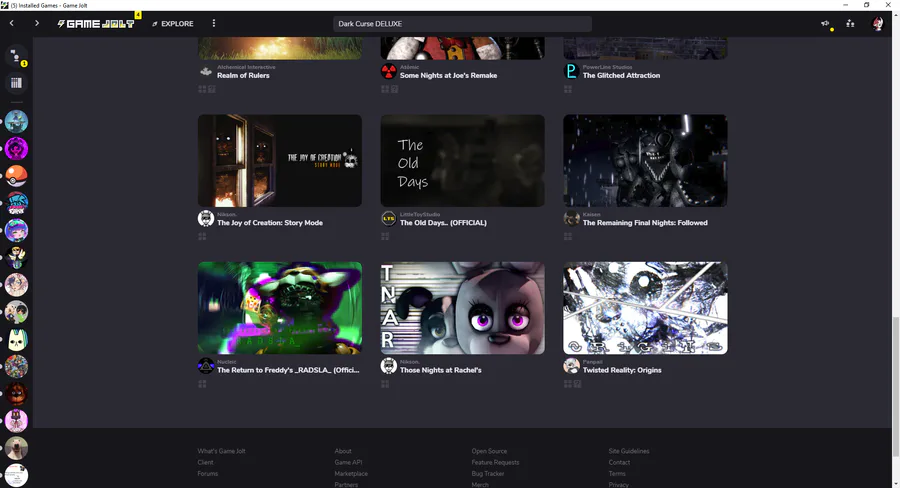Image resolution: width=900 pixels, height=488 pixels.
Task: Open the Realm of Rulers title link
Action: [x=243, y=75]
